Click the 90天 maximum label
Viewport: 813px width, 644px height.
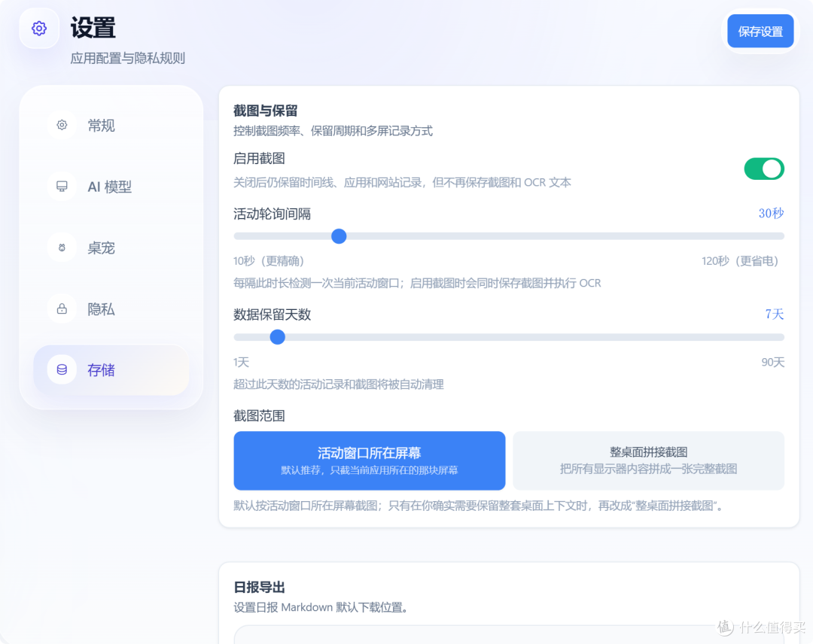point(772,362)
